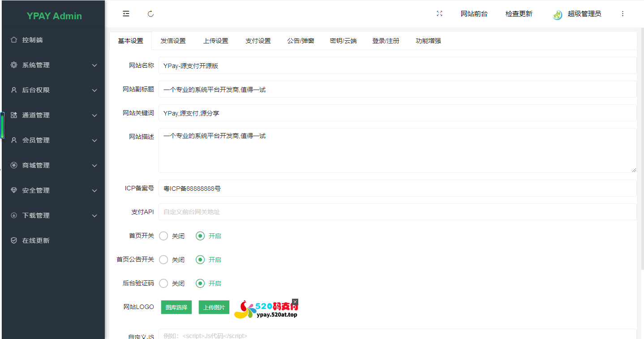Viewport: 644px width, 339px height.
Task: Click the refresh page icon
Action: click(151, 14)
